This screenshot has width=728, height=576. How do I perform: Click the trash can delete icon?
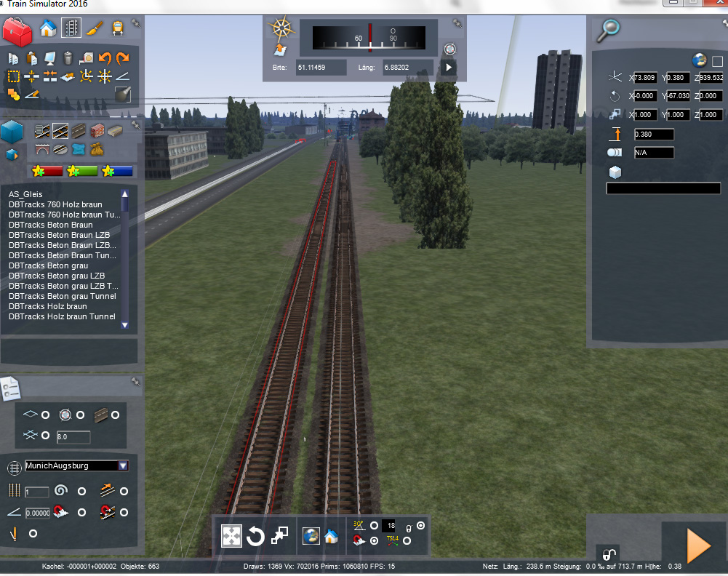point(68,58)
